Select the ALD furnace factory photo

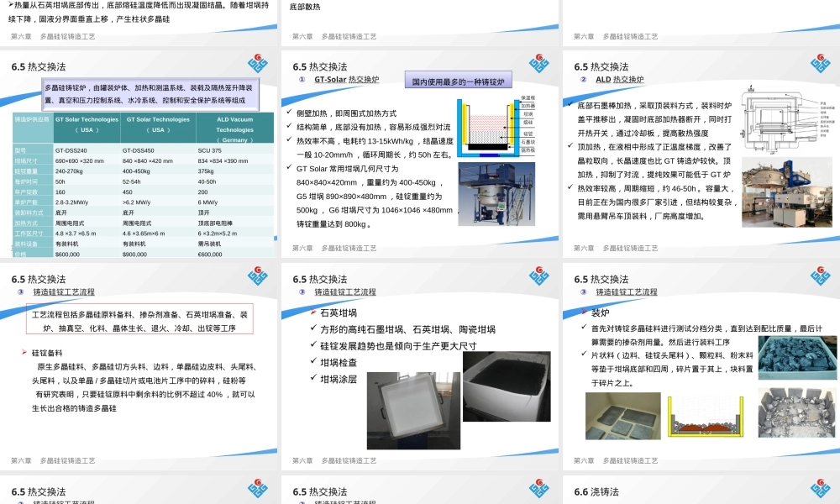pos(787,192)
